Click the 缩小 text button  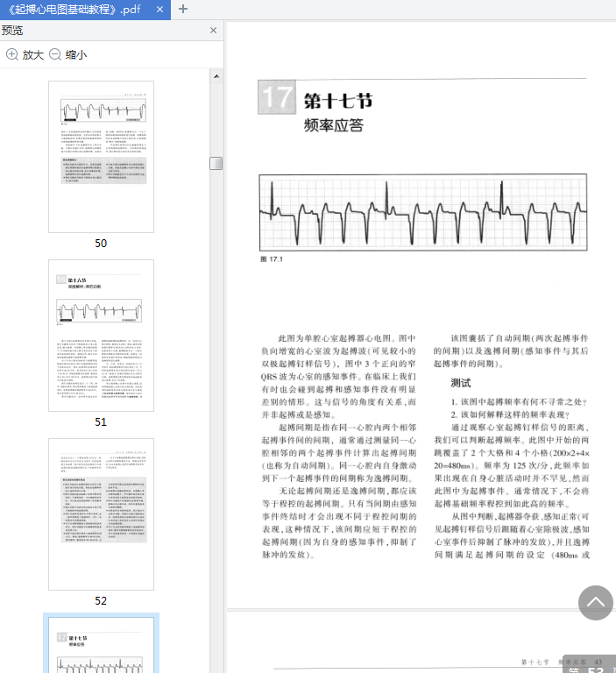pos(76,55)
